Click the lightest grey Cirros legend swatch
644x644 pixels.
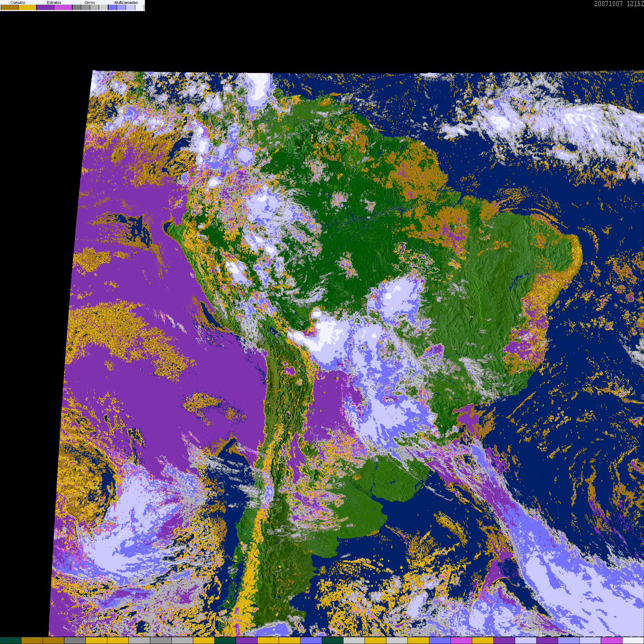pyautogui.click(x=103, y=7)
